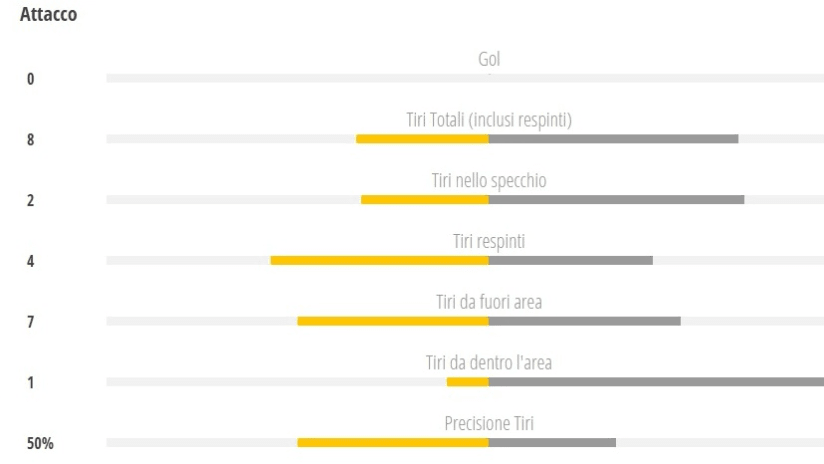This screenshot has height=464, width=824.
Task: Click the yellow Precisione Tiri bar
Action: (x=393, y=442)
